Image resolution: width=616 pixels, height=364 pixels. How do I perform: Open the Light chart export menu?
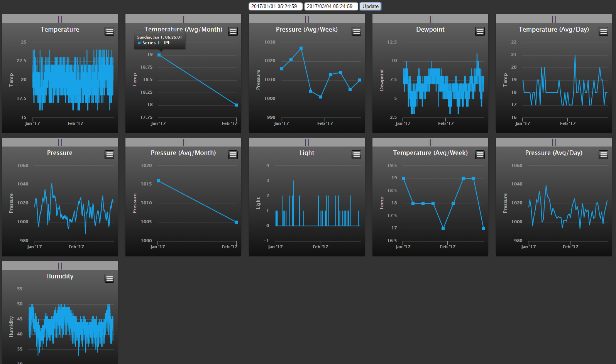pos(357,155)
